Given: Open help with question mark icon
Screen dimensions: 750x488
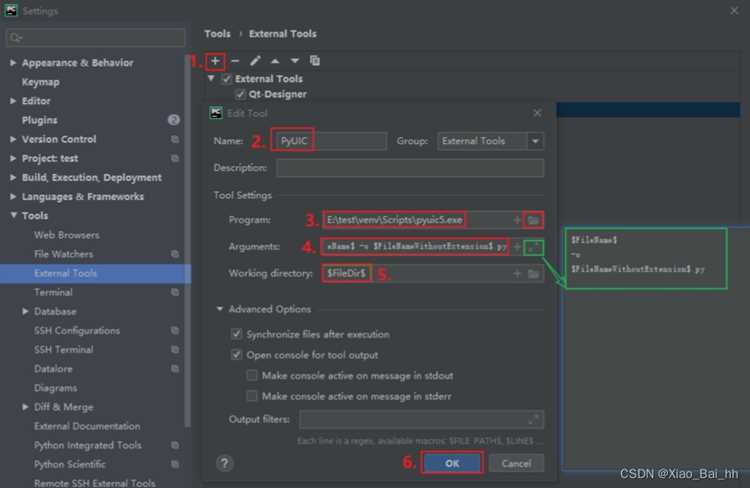Looking at the screenshot, I should 224,463.
